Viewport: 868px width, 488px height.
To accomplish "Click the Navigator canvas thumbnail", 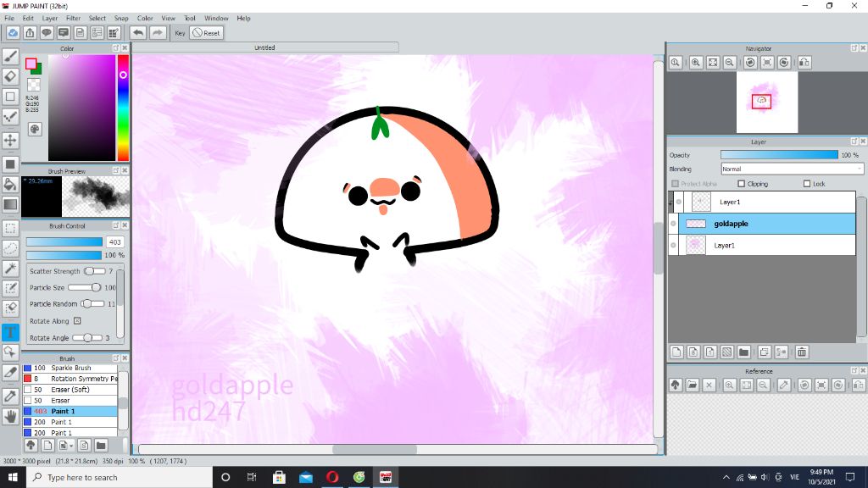I will click(x=766, y=102).
